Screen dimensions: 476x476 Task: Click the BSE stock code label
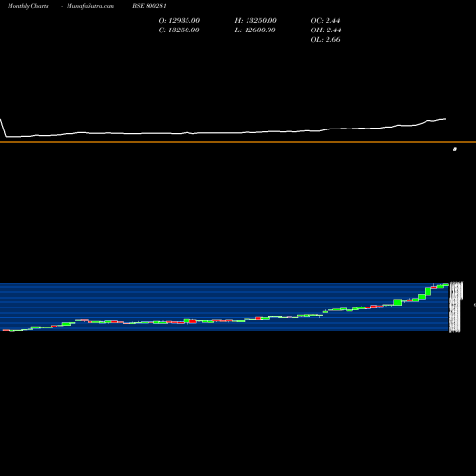point(149,6)
